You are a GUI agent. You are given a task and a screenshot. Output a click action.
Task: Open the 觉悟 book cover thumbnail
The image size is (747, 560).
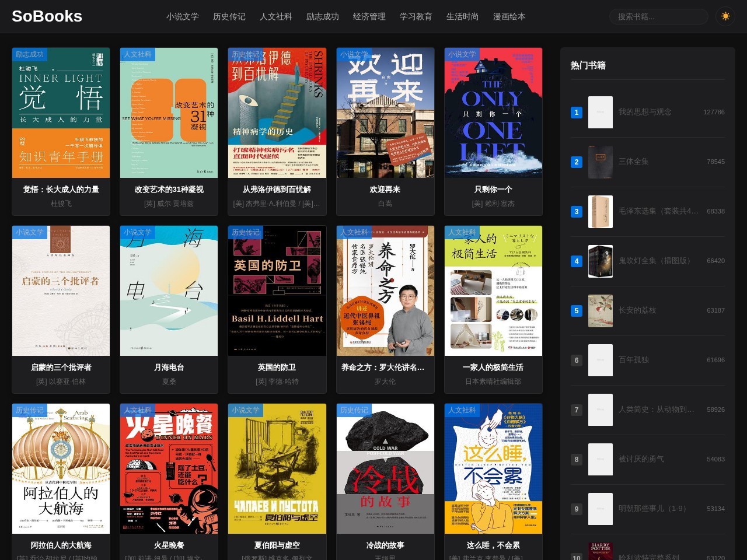[x=61, y=113]
